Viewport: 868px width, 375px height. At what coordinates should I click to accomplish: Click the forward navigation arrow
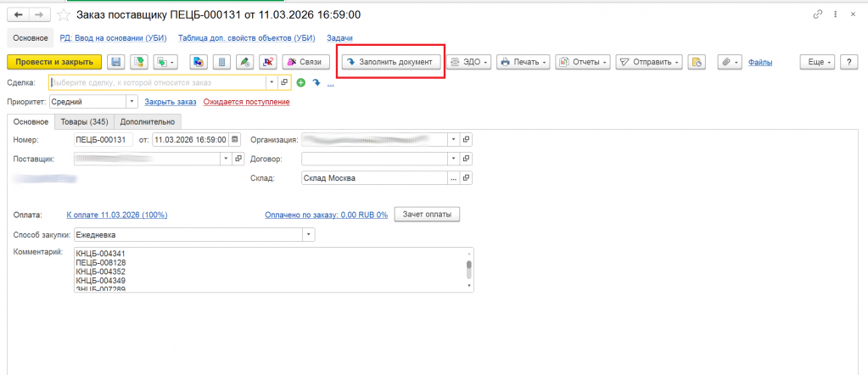click(x=39, y=15)
